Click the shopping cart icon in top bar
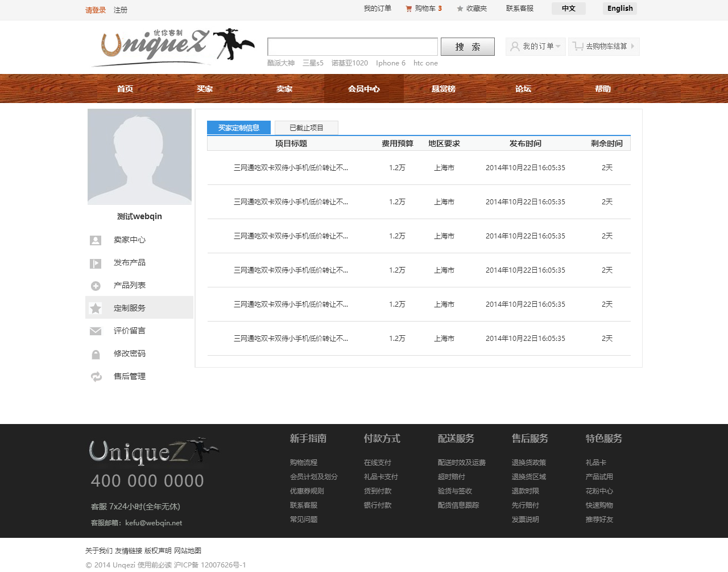728x572 pixels. point(408,9)
